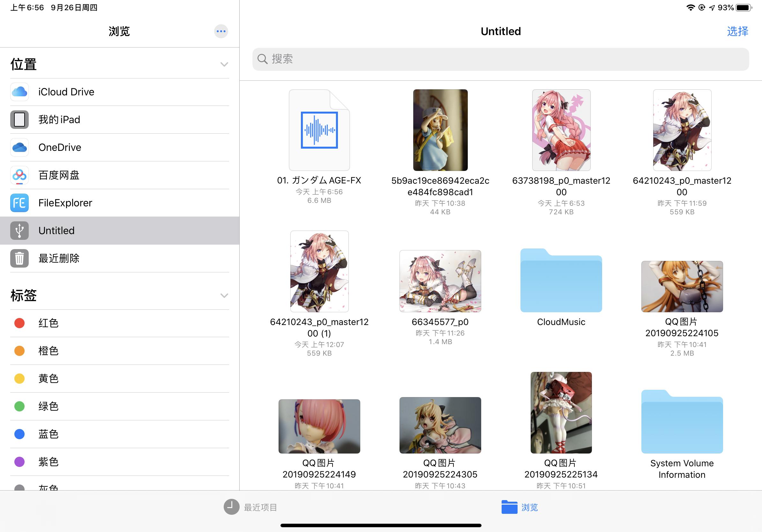Viewport: 762px width, 532px height.
Task: Open 最近删除 to view deleted files
Action: pos(59,258)
